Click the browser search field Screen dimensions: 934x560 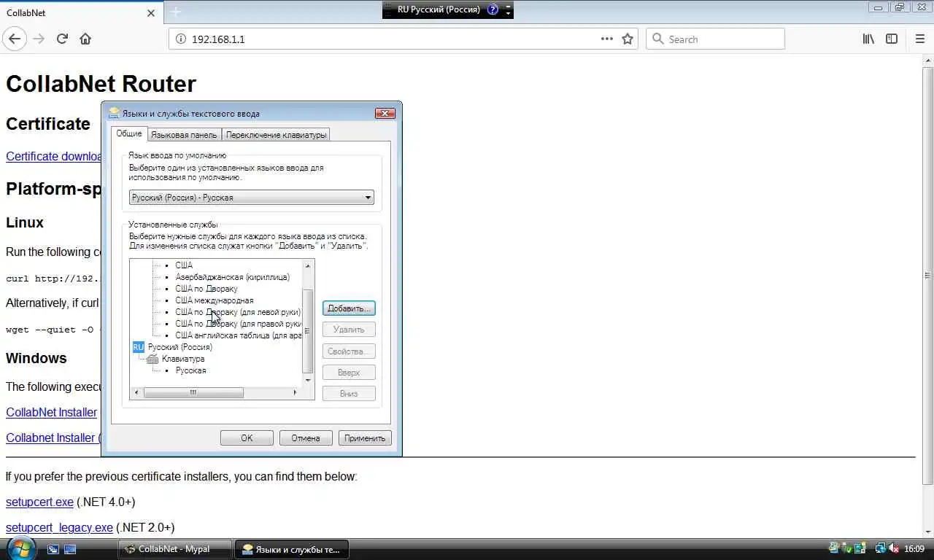(715, 39)
